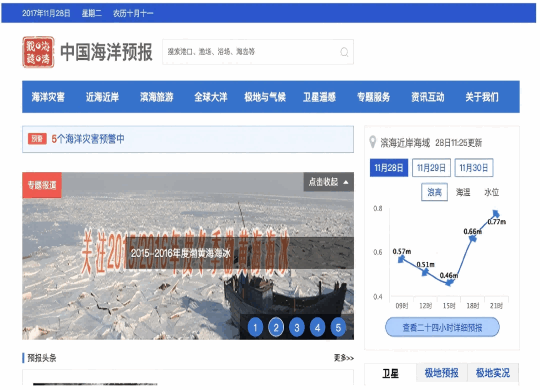The image size is (540, 390).
Task: Click the location pin icon beside 滨海近岸海域
Action: [372, 142]
